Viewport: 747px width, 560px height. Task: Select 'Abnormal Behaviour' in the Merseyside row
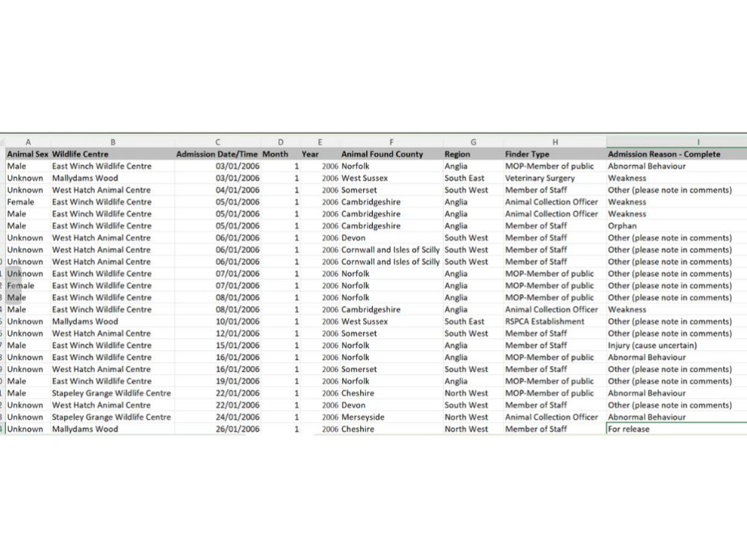[x=677, y=417]
